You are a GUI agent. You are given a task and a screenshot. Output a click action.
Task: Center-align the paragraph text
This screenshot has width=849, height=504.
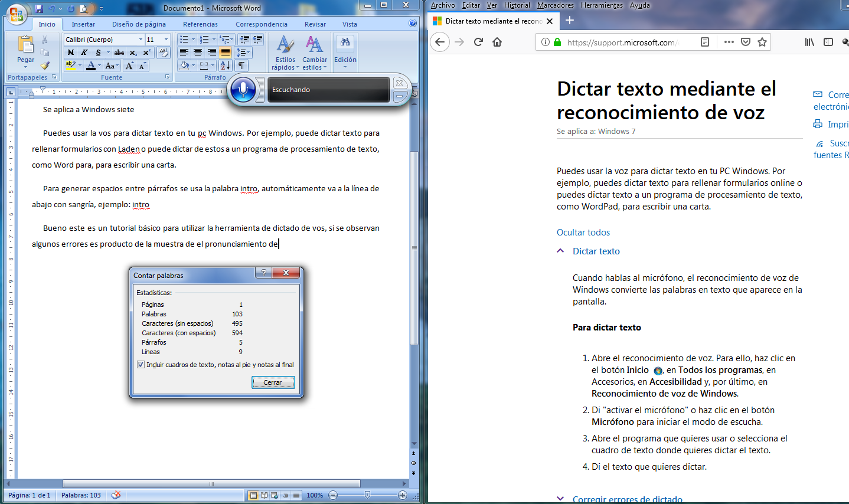tap(198, 53)
